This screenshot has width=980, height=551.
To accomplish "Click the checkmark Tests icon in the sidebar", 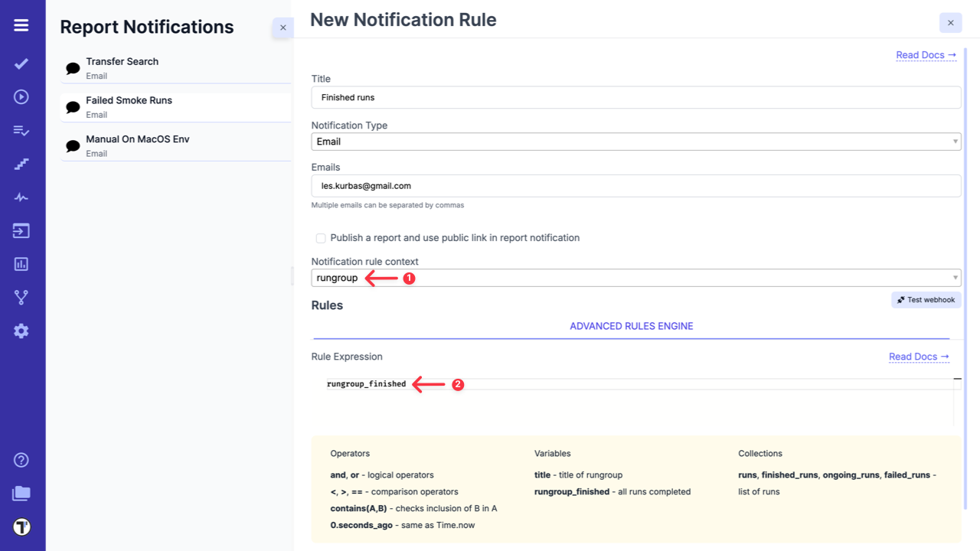I will pos(21,64).
